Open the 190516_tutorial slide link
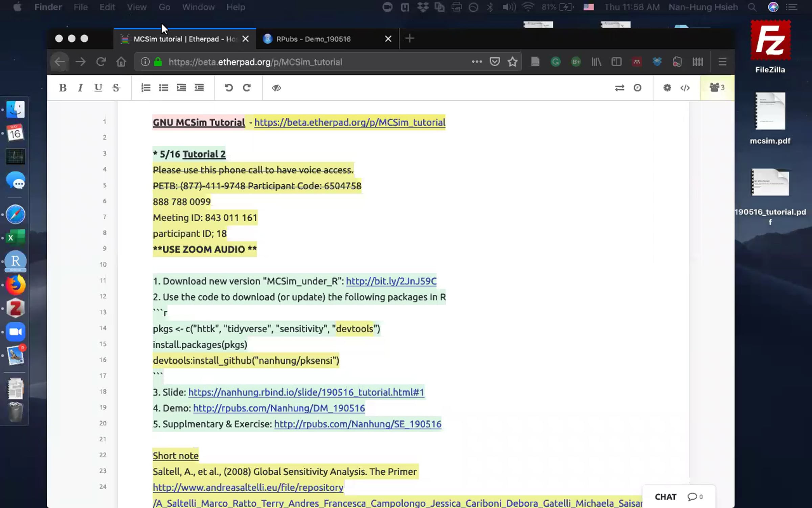 pyautogui.click(x=306, y=392)
